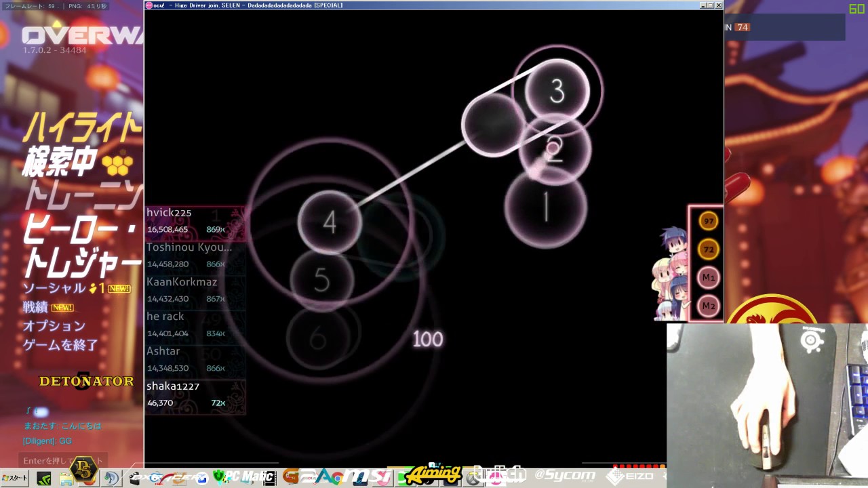Hit circle number 1 in osu!

tap(546, 207)
